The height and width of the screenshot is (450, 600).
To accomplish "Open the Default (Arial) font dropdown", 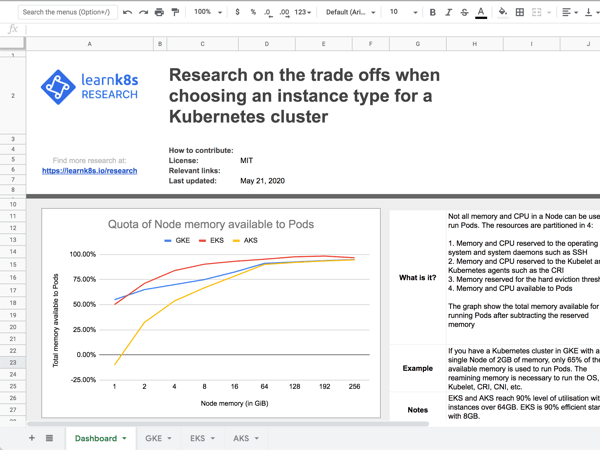I will tap(350, 12).
